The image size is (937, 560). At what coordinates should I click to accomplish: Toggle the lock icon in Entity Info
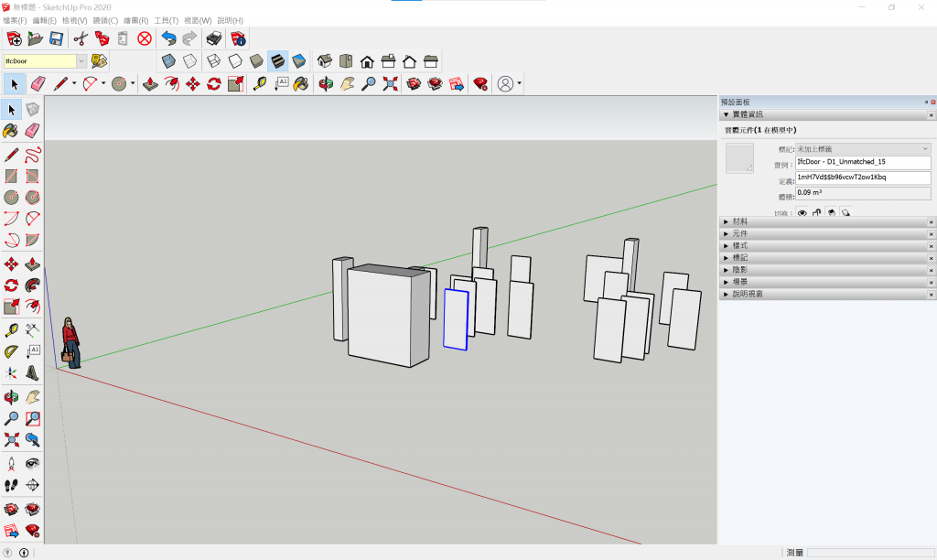point(817,213)
